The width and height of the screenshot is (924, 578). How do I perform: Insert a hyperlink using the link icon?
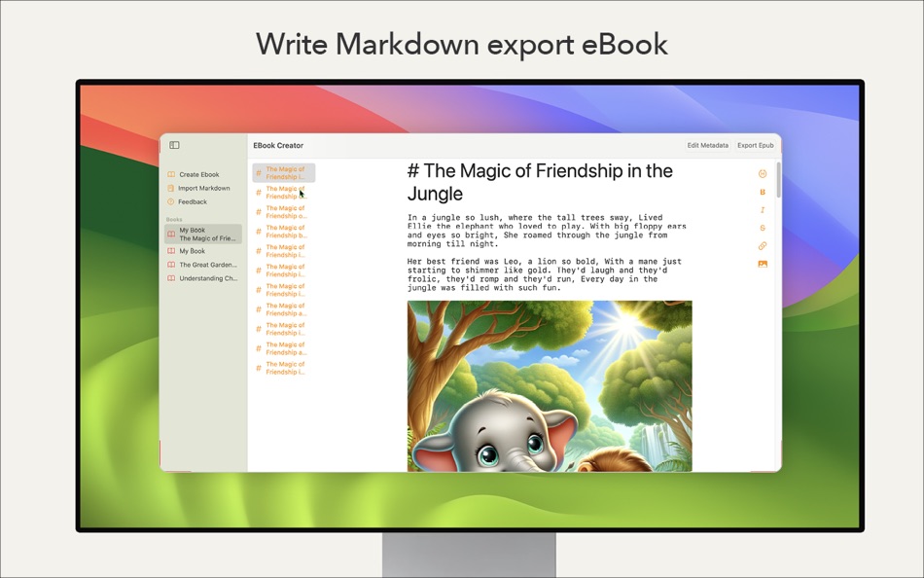tap(762, 244)
